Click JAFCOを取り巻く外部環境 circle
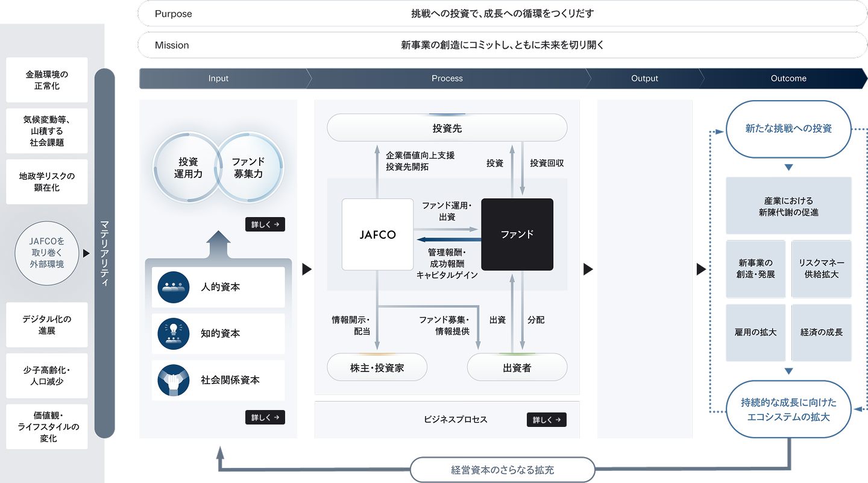868x483 pixels. coord(47,253)
